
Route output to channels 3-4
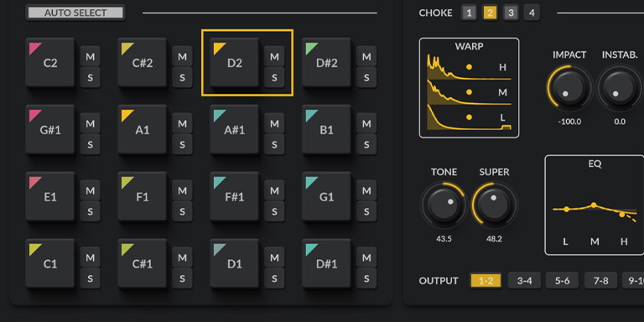[524, 281]
